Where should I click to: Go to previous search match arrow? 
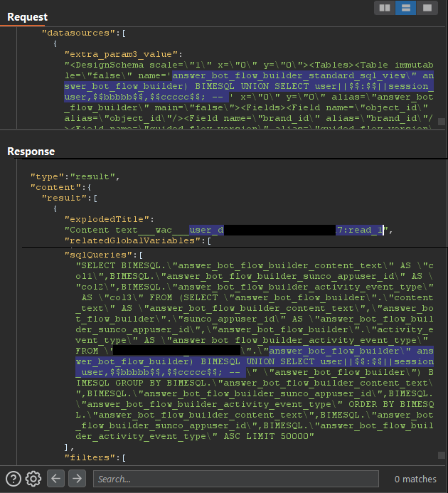pyautogui.click(x=57, y=479)
